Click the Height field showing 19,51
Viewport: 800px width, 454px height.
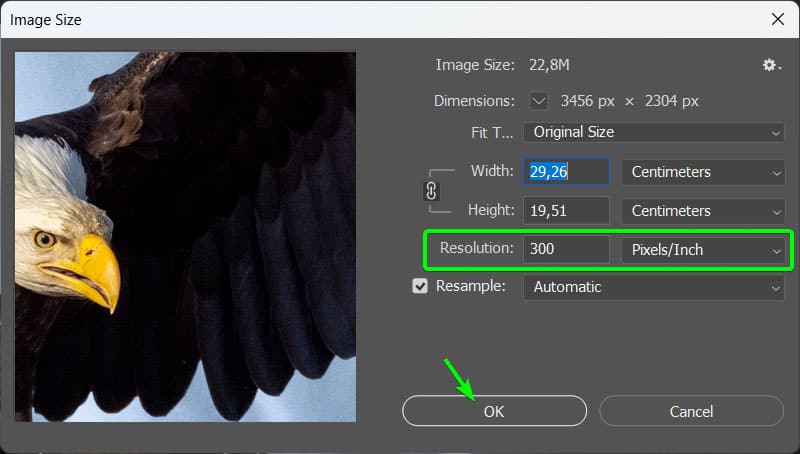pos(566,211)
